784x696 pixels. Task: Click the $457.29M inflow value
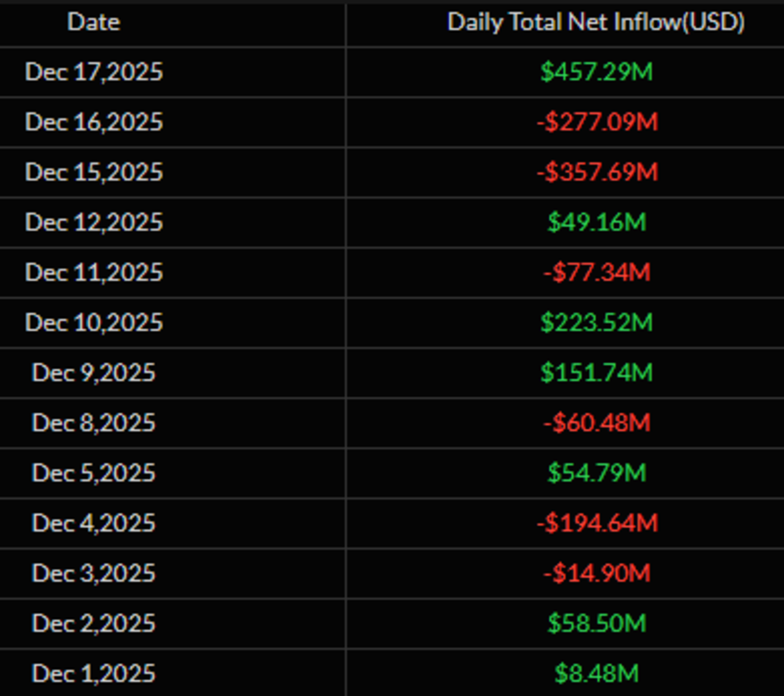pos(596,71)
